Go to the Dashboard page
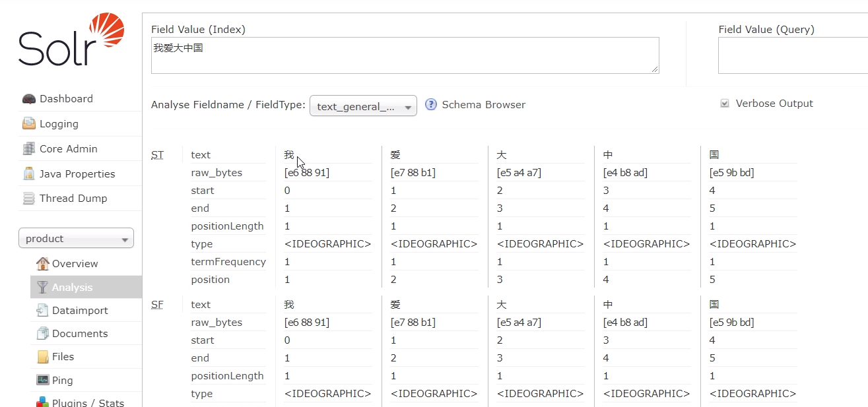The height and width of the screenshot is (407, 868). [66, 99]
